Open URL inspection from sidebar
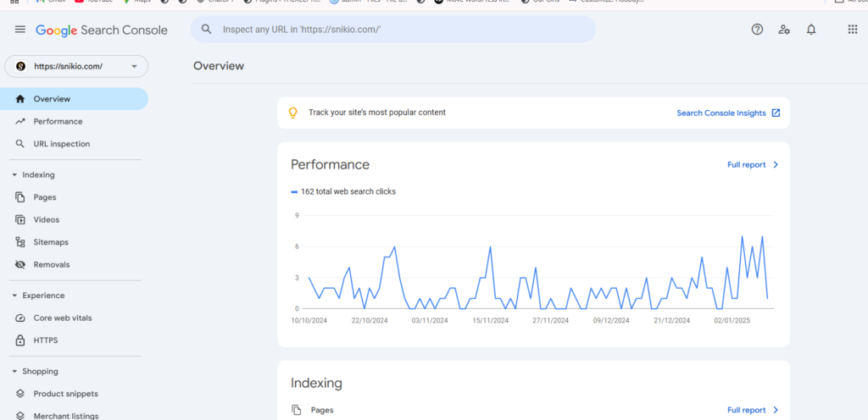This screenshot has height=420, width=868. [75, 144]
